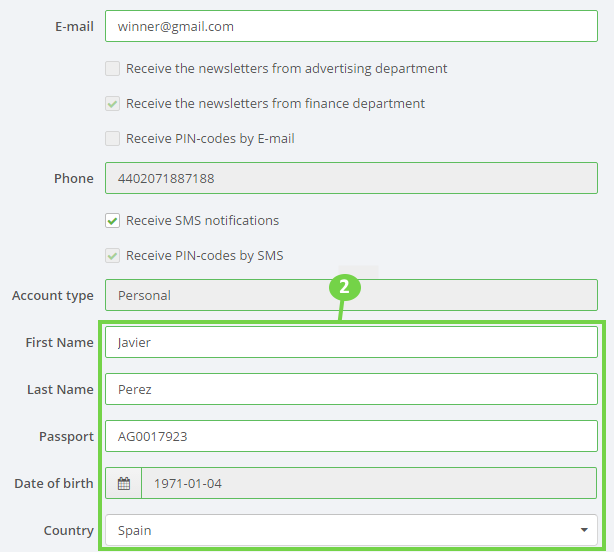Click the Receive PIN-codes by E-mail label

click(210, 139)
